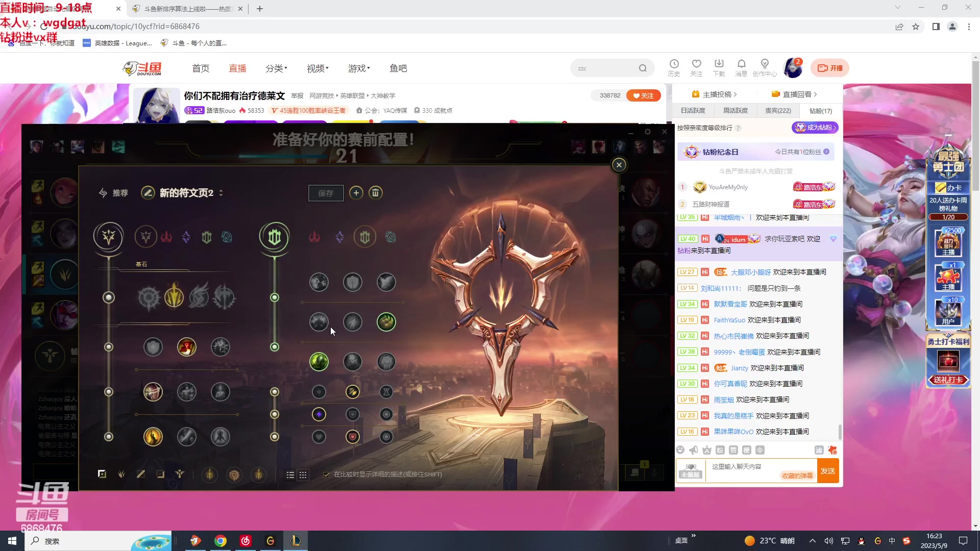This screenshot has width=980, height=551.
Task: Delete rune page via trash icon
Action: (376, 193)
